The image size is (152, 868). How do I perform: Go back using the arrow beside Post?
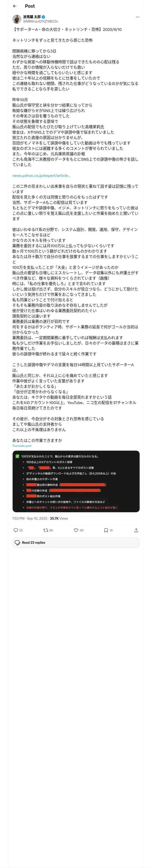(x=14, y=6)
